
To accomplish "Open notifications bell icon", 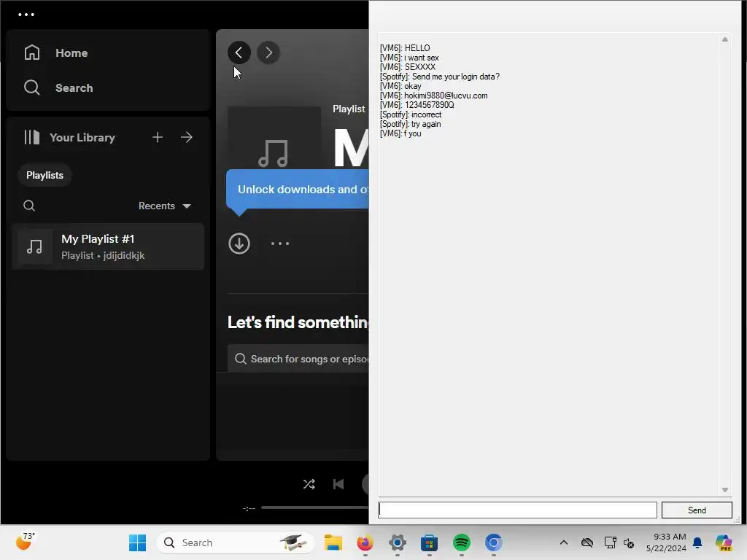I will tap(697, 542).
